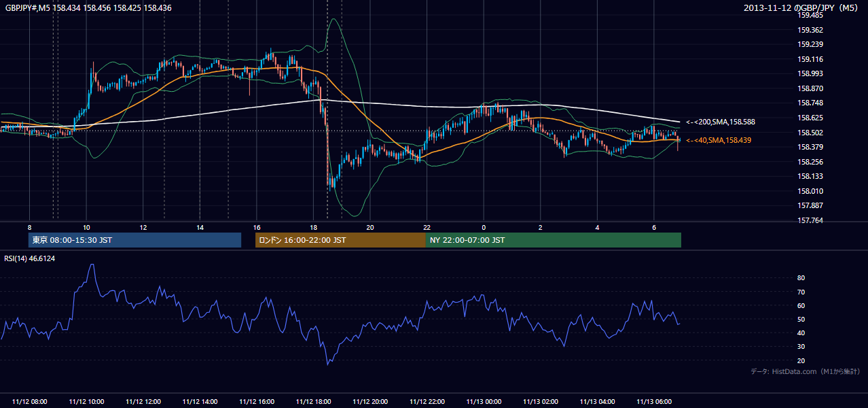The image size is (868, 408).
Task: Click the 40 SMA 158.439 label
Action: click(x=719, y=140)
